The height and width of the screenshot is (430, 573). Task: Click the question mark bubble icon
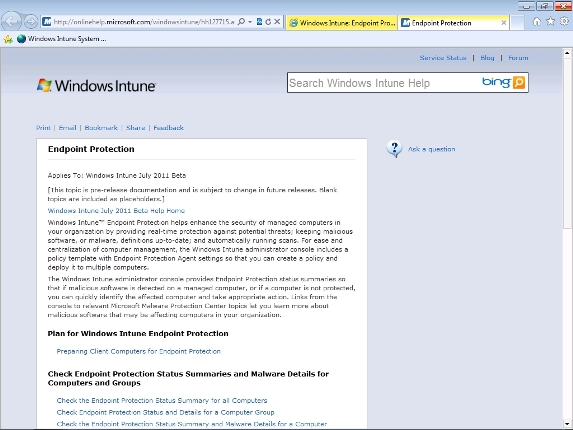[x=394, y=149]
